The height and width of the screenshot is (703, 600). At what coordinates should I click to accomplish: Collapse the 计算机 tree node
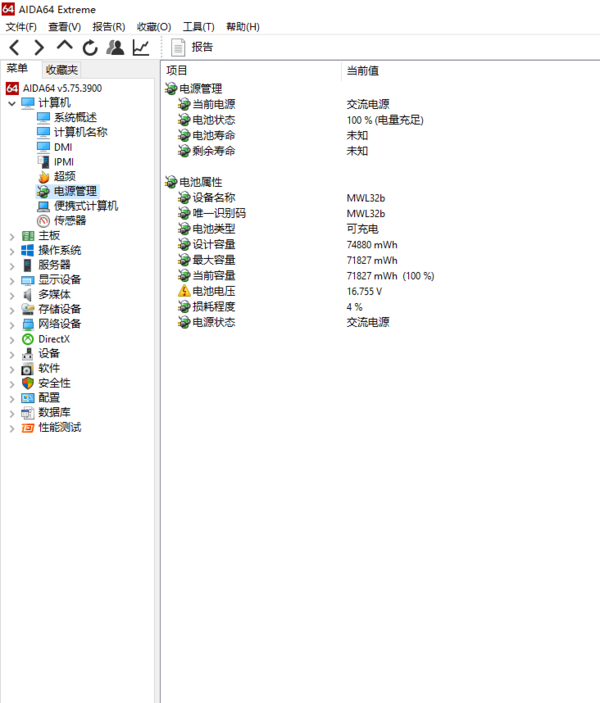12,104
